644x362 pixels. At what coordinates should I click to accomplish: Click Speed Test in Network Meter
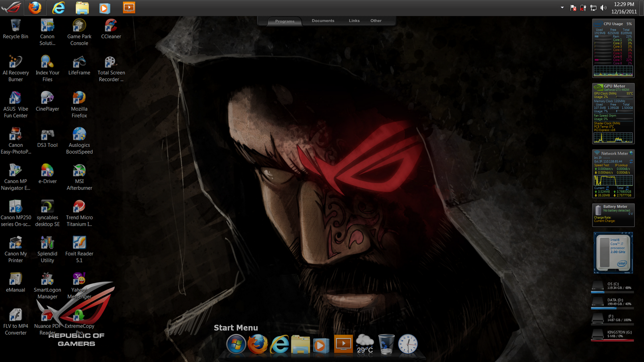tap(602, 165)
